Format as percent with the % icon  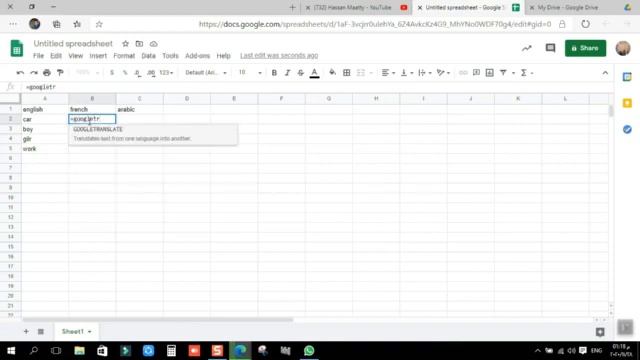(125, 73)
